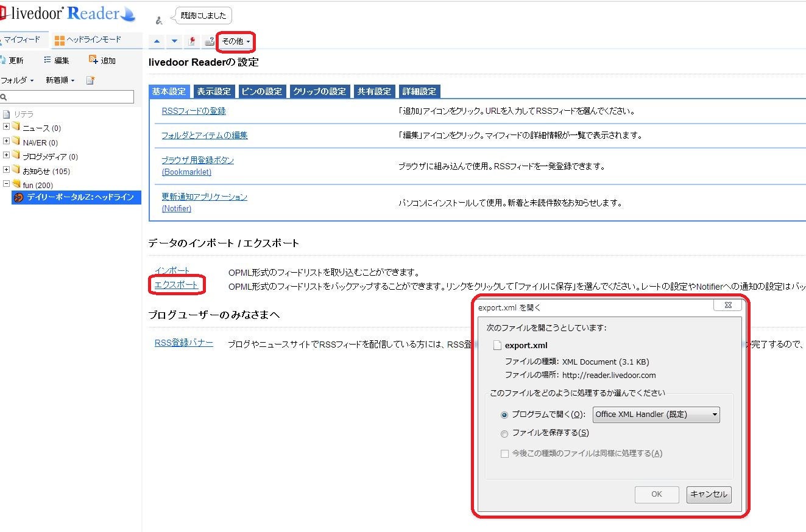Click the down arrow navigation icon

click(x=175, y=41)
